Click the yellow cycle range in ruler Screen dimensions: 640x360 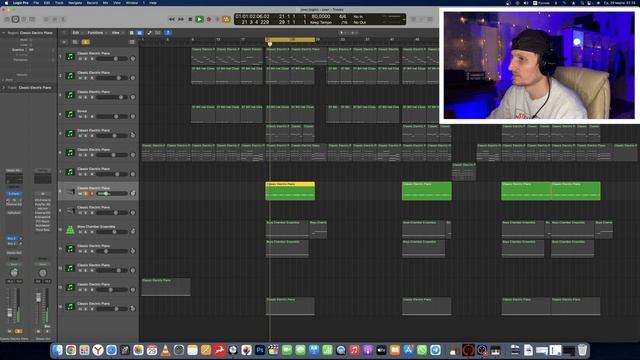pos(290,40)
